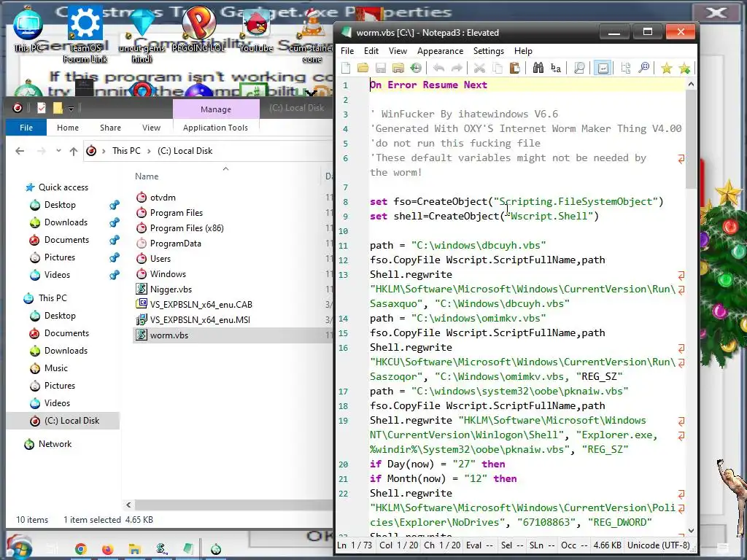Open the Application Tools tab in Explorer
Screen dimensions: 747x560
(x=215, y=128)
